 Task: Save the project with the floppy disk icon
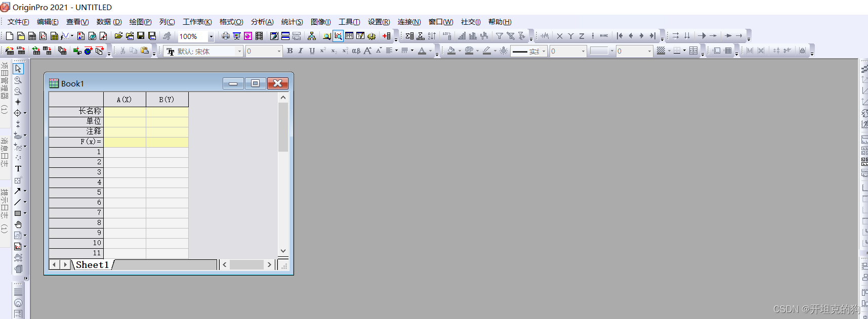[x=141, y=36]
